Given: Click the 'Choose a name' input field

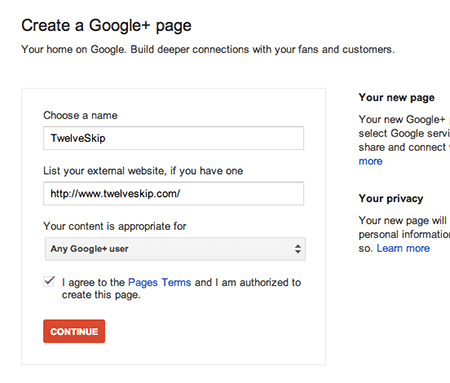Looking at the screenshot, I should tap(173, 138).
